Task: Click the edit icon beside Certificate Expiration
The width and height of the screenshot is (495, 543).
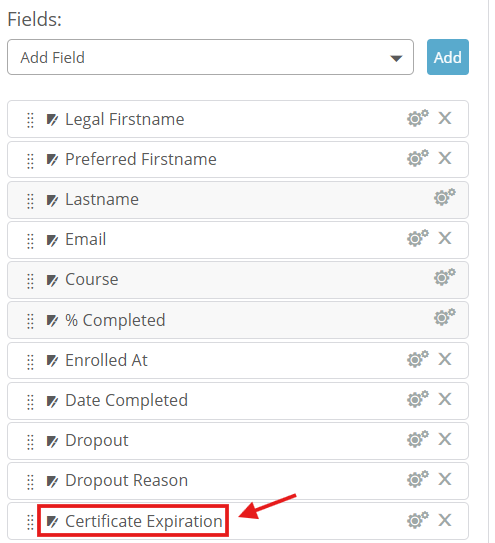Action: coord(52,522)
